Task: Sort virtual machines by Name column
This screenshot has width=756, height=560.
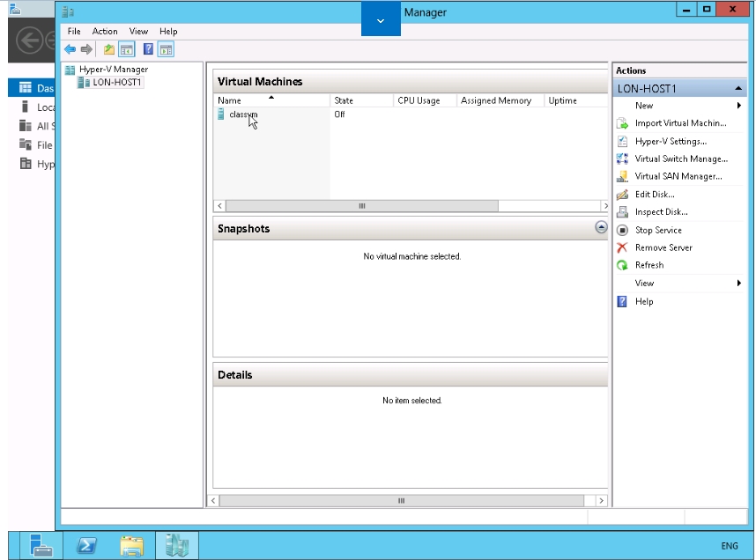Action: point(271,100)
